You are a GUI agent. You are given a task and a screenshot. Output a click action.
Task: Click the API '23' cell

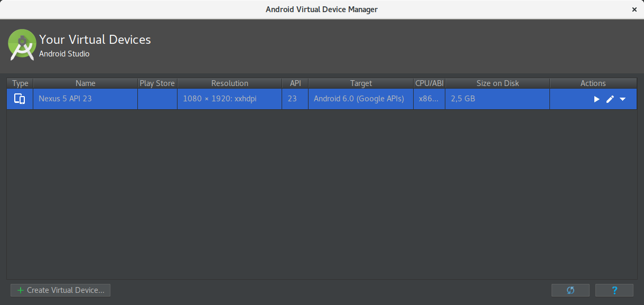295,99
